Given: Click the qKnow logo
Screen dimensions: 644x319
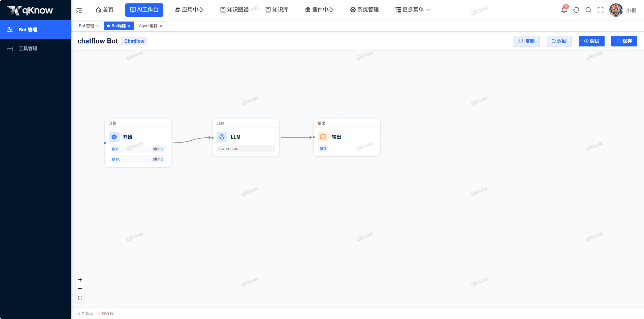Looking at the screenshot, I should (x=30, y=10).
